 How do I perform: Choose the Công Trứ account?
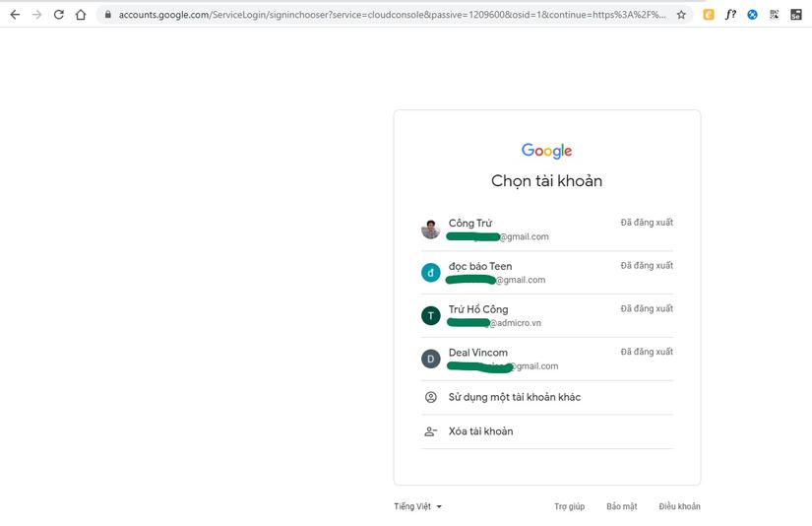[x=547, y=230]
